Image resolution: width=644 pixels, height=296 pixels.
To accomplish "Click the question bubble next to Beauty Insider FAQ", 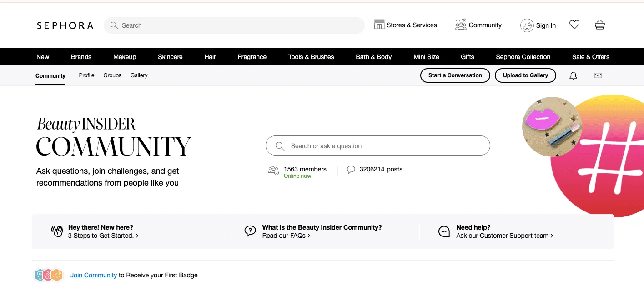I will point(250,231).
